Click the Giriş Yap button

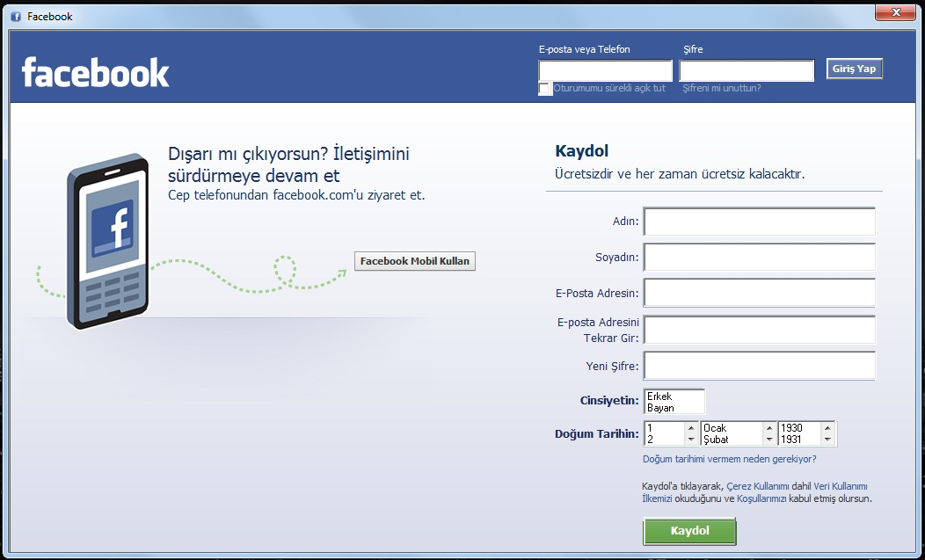click(x=854, y=69)
